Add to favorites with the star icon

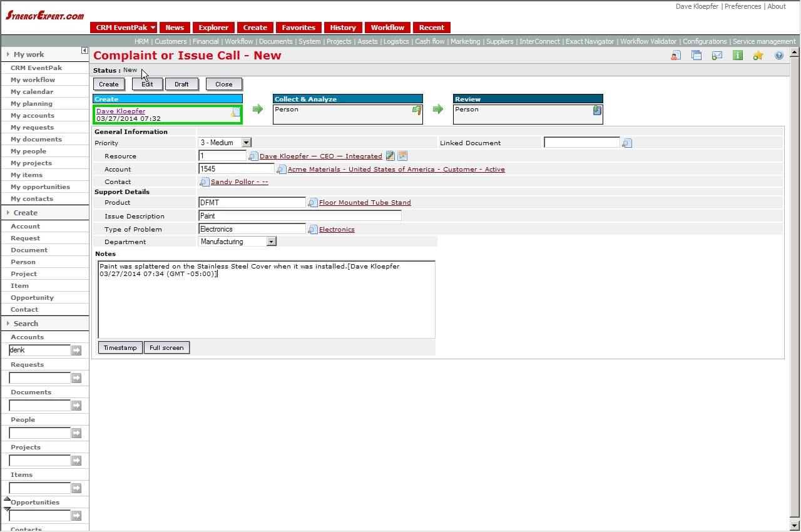[758, 56]
